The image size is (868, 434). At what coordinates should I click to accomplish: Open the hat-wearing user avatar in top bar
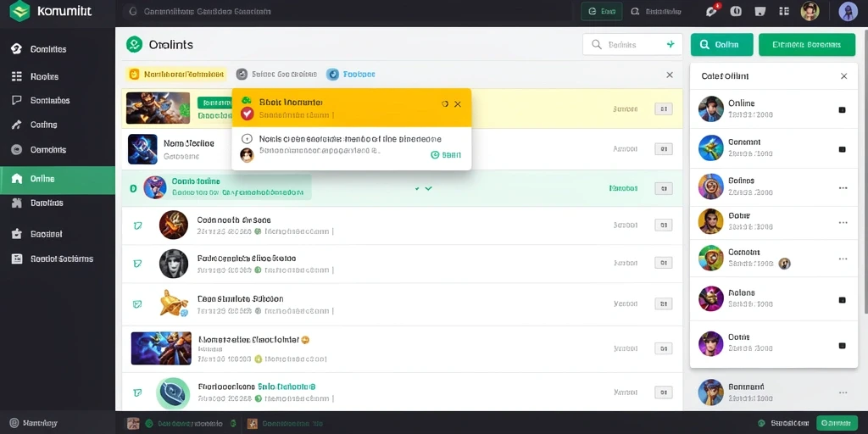click(x=810, y=11)
